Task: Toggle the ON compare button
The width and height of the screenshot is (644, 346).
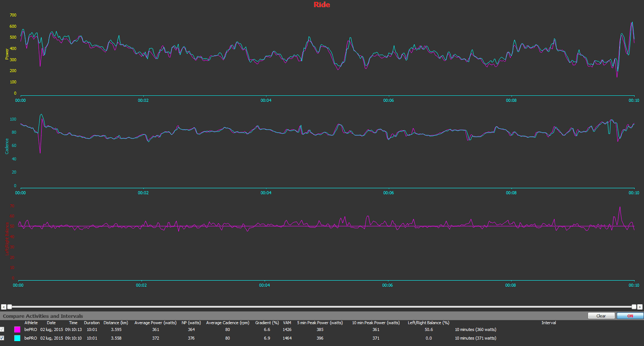Action: point(630,316)
